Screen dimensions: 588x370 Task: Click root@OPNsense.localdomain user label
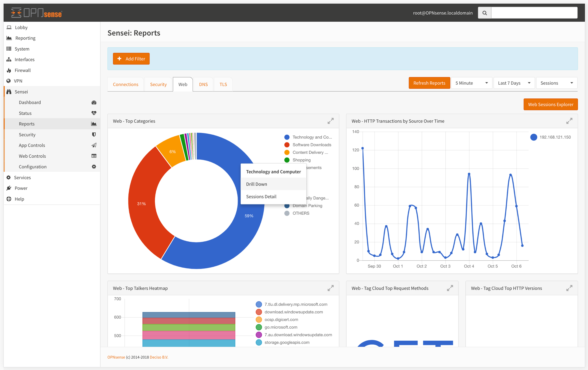coord(443,13)
